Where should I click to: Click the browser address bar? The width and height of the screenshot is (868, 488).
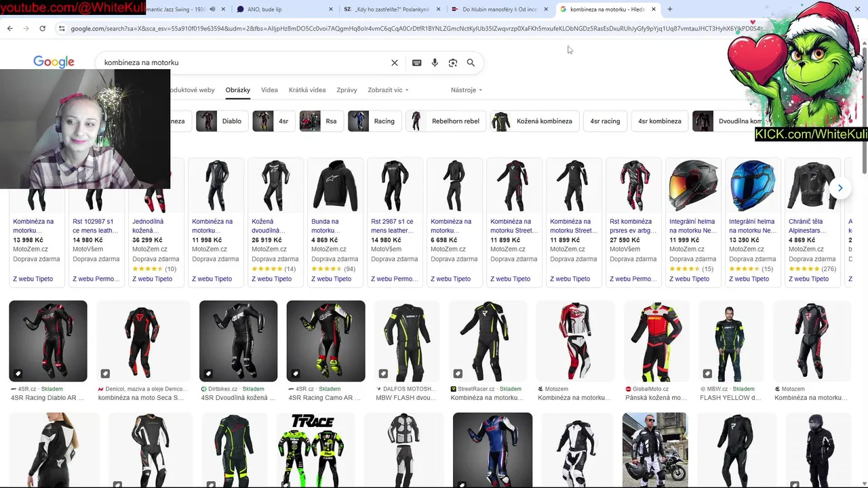pyautogui.click(x=415, y=28)
